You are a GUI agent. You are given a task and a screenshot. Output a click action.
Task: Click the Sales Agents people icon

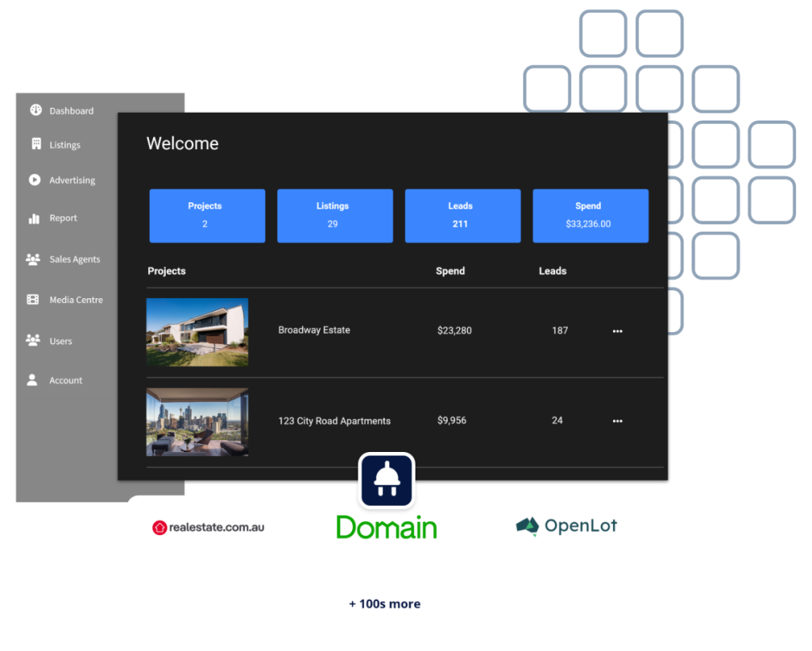point(33,259)
